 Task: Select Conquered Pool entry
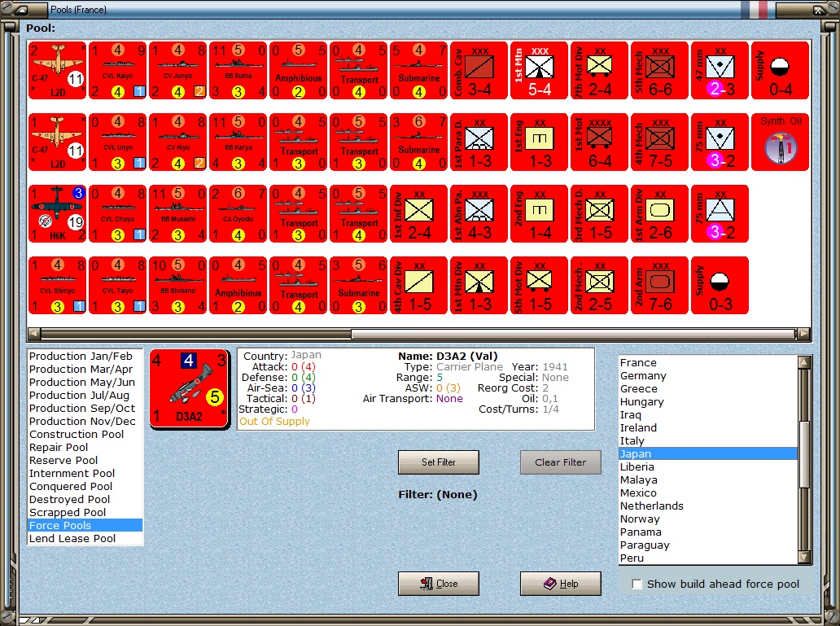tap(85, 487)
